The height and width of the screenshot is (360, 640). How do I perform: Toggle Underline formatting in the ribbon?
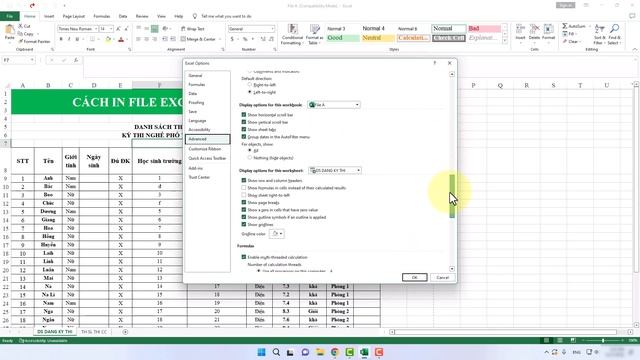coord(77,39)
